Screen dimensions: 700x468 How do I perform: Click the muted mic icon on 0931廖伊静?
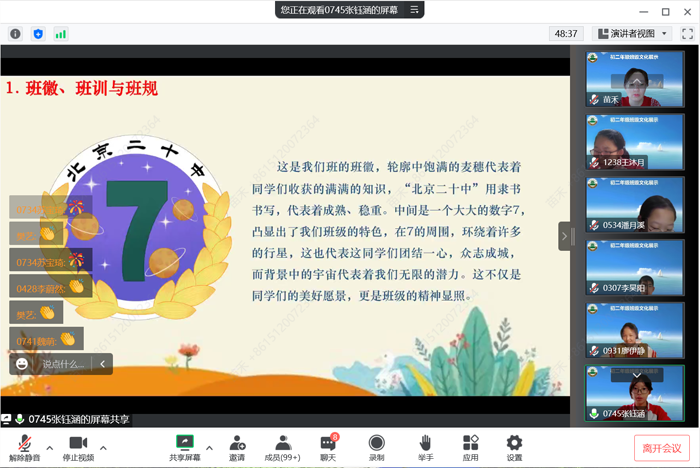pos(594,351)
